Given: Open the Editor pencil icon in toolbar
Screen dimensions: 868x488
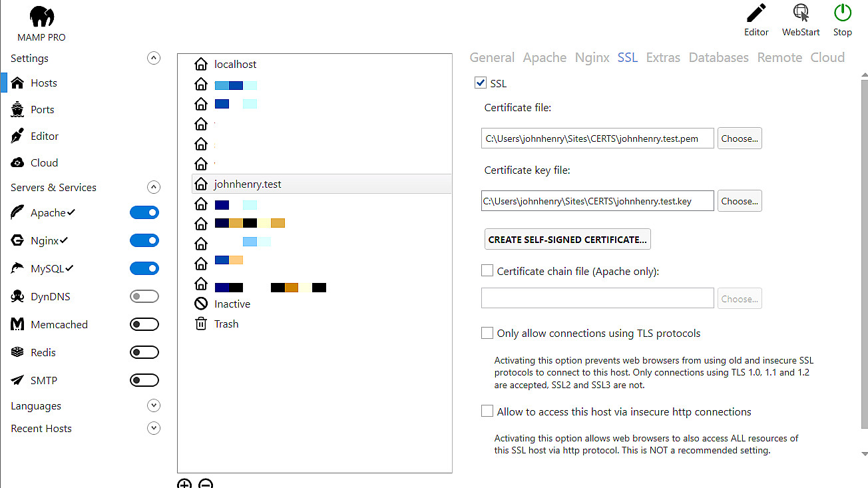Looking at the screenshot, I should (x=756, y=13).
